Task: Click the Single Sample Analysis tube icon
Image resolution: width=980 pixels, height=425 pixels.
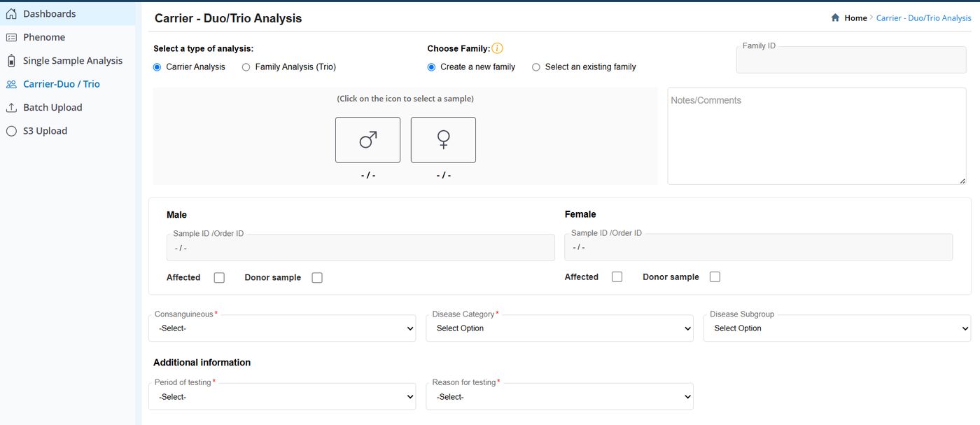Action: pyautogui.click(x=11, y=60)
